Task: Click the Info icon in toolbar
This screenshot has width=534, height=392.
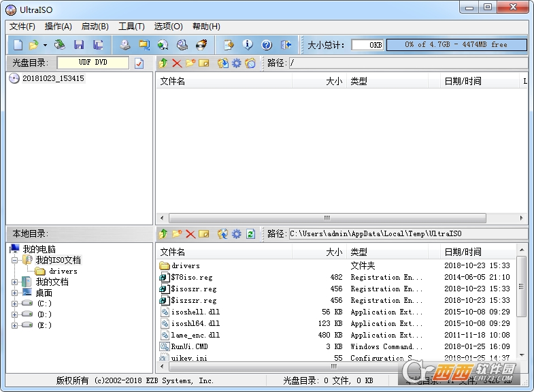Action: [x=248, y=45]
